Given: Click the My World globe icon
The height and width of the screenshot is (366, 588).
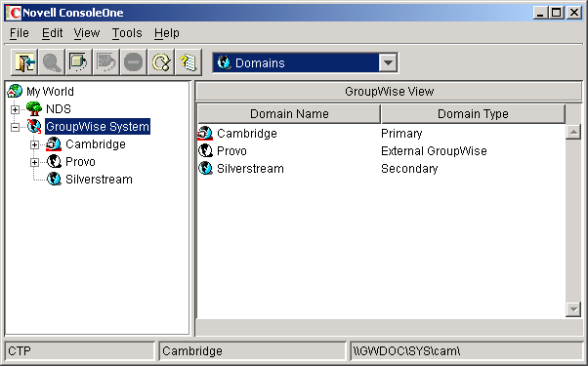Looking at the screenshot, I should pyautogui.click(x=15, y=91).
